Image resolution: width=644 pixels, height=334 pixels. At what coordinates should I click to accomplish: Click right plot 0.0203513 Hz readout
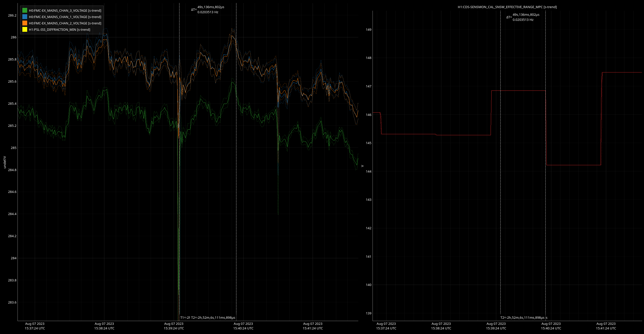coord(523,20)
